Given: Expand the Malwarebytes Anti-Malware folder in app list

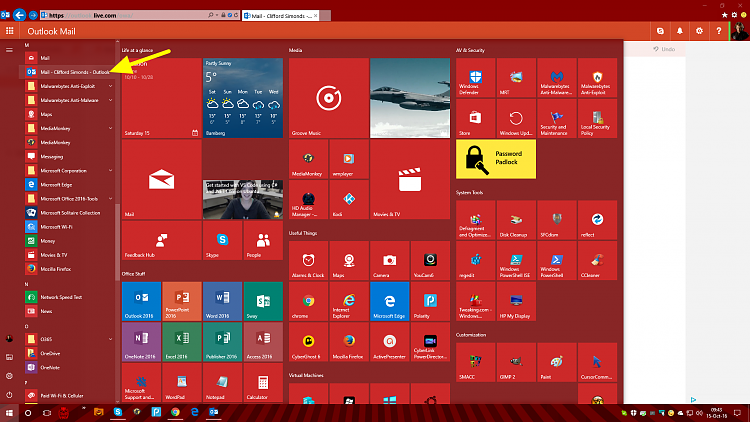Looking at the screenshot, I should tap(110, 100).
